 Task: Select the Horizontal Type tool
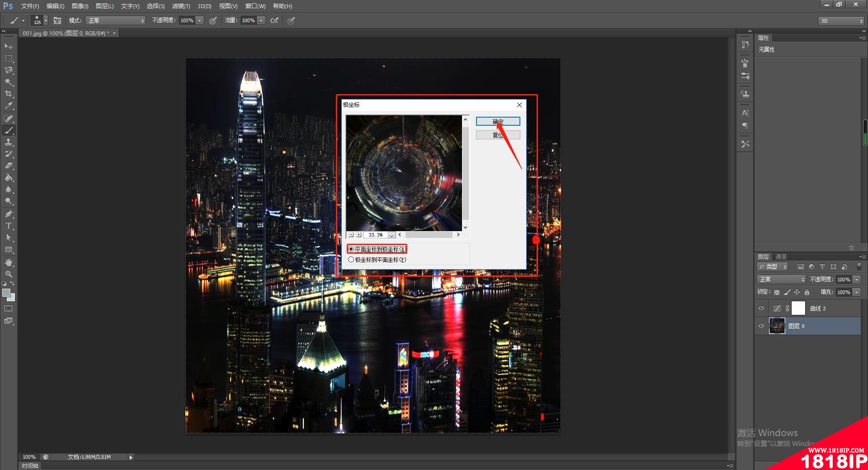click(9, 226)
